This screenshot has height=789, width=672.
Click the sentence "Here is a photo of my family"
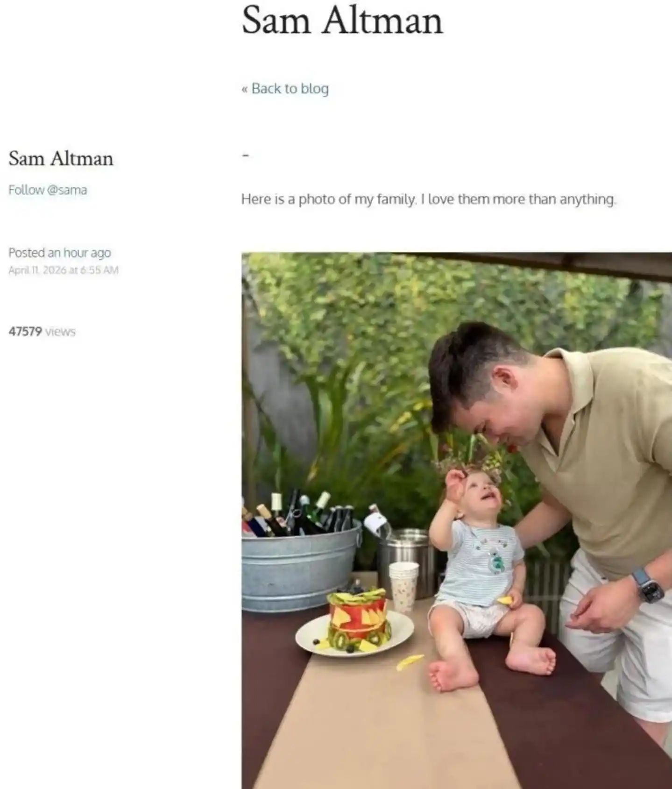(x=328, y=199)
